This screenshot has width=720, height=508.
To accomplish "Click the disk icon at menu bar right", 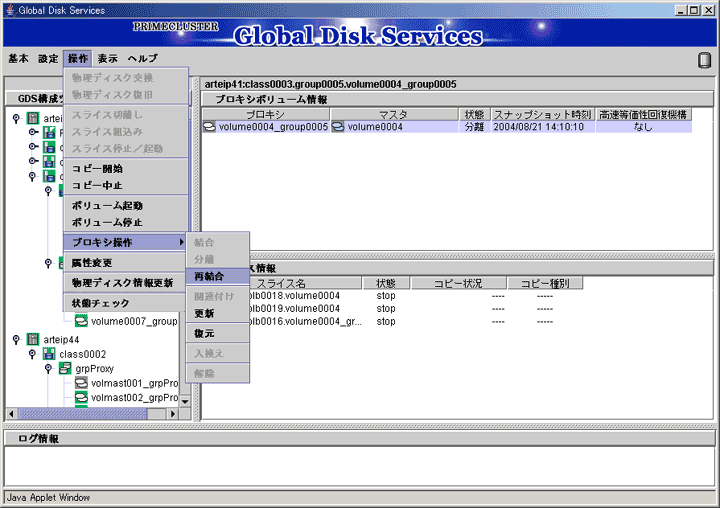I will pos(704,60).
